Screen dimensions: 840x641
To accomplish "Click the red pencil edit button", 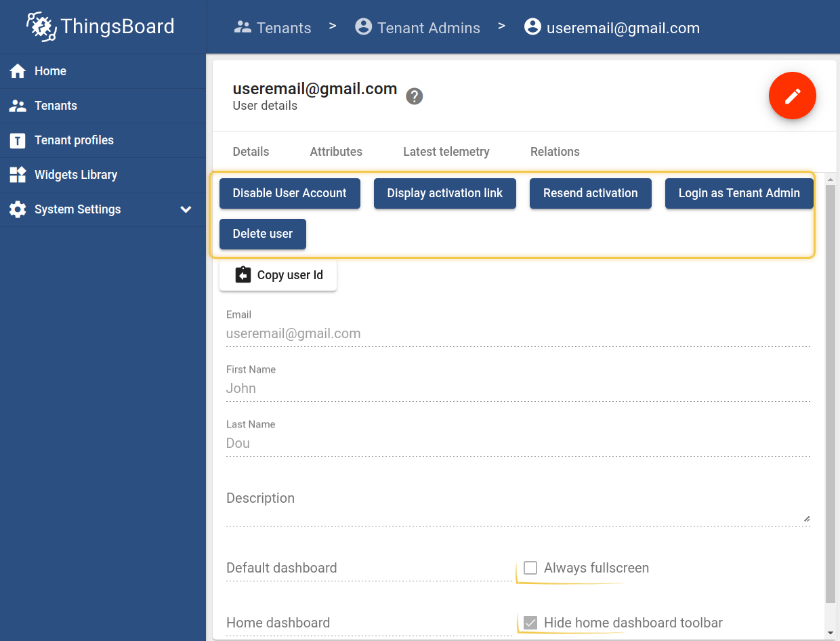I will click(x=792, y=96).
